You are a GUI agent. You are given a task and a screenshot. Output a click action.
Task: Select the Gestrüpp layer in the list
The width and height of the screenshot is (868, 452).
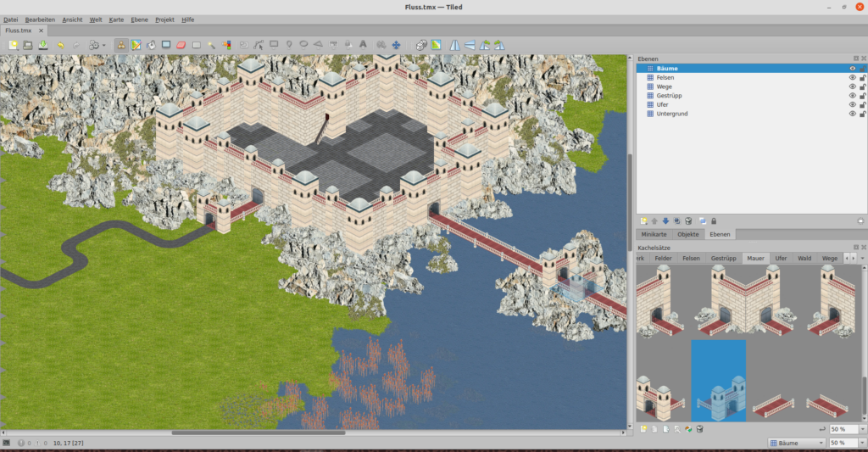coord(670,96)
